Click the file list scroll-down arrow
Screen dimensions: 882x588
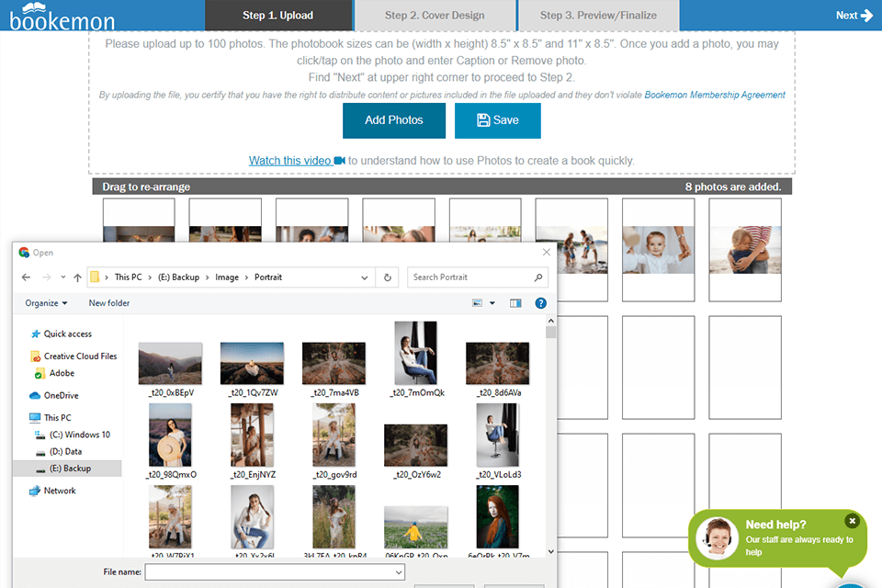tap(550, 551)
